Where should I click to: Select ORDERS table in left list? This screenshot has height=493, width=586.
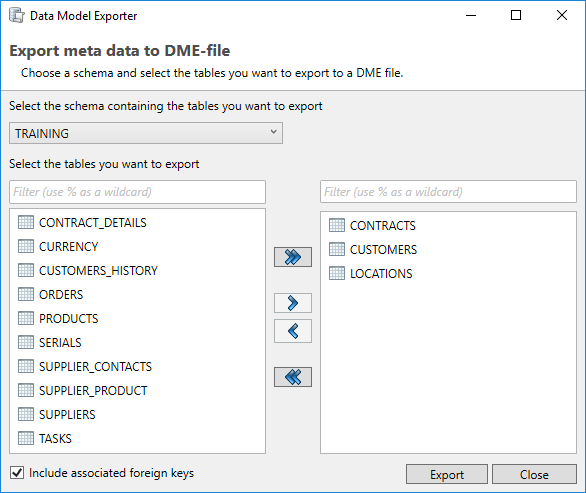click(61, 295)
